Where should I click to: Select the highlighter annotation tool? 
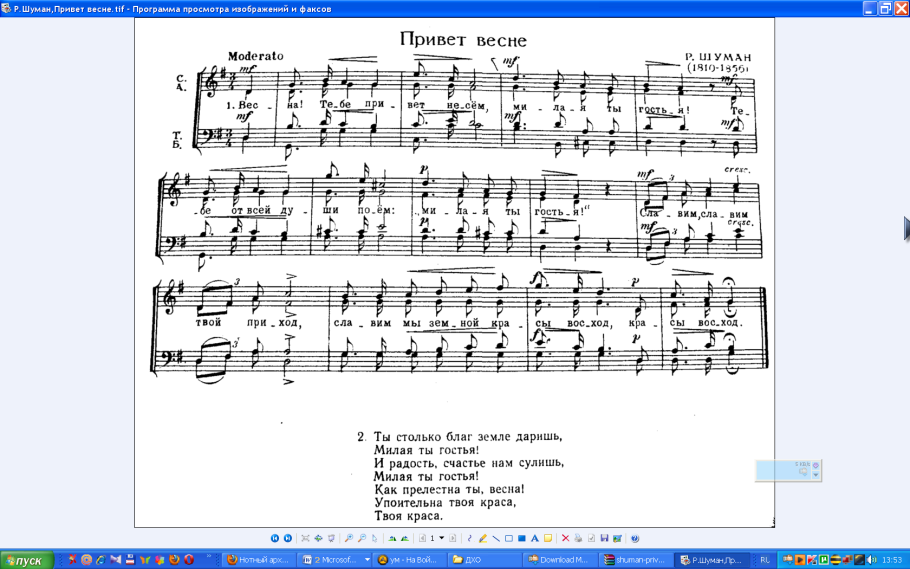(x=483, y=538)
